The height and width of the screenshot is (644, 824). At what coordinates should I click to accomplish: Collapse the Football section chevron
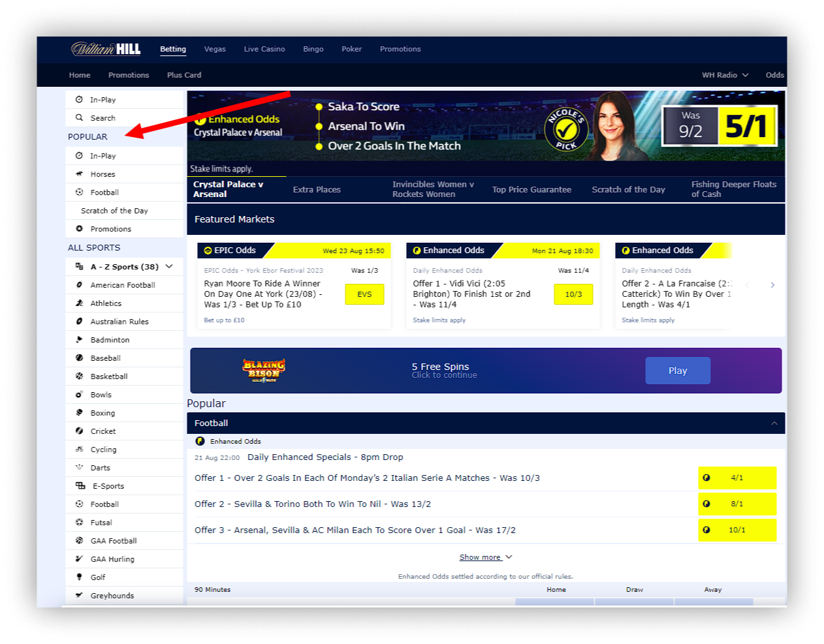(x=774, y=423)
